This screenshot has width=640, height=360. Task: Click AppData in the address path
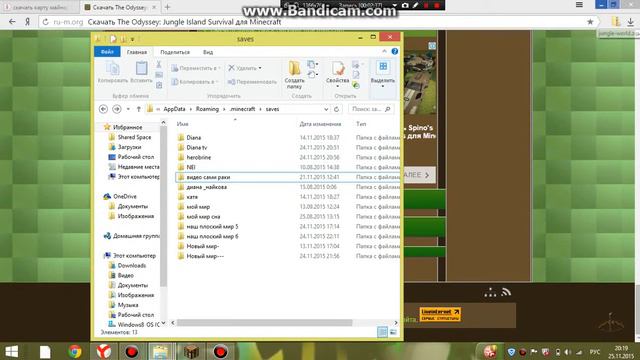(x=174, y=109)
